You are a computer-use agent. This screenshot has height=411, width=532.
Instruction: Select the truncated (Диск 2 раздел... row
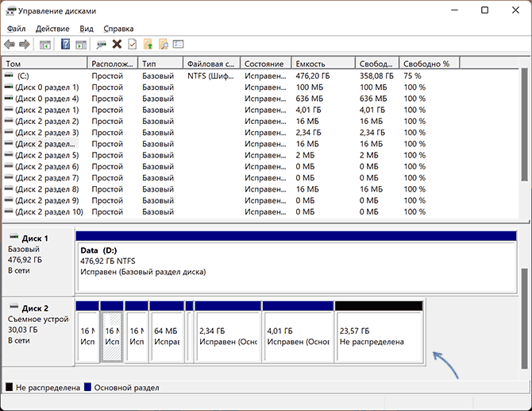click(260, 144)
